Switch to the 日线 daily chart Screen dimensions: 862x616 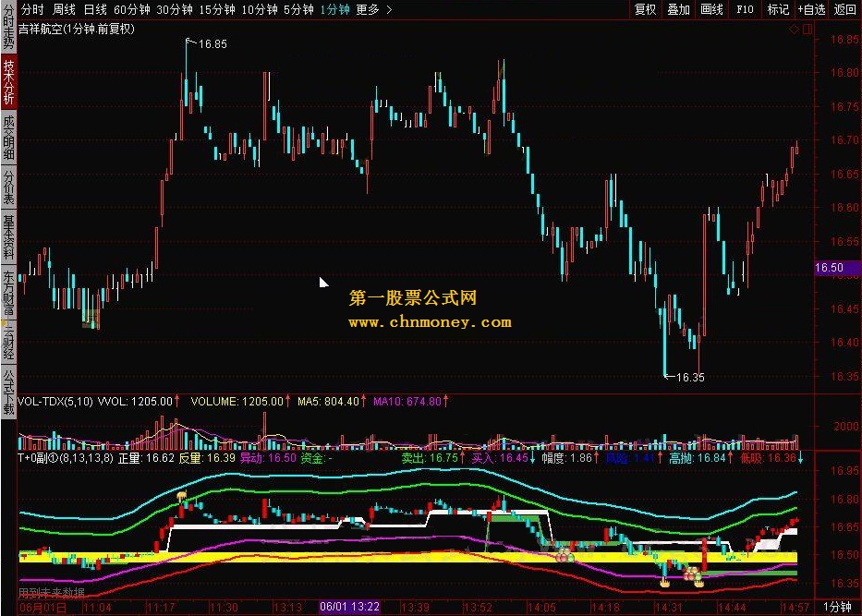pyautogui.click(x=95, y=9)
